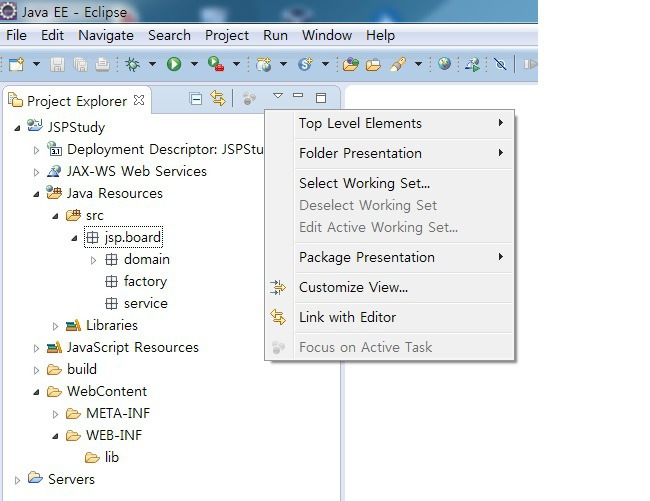
Task: Click the green Run button icon
Action: click(174, 64)
